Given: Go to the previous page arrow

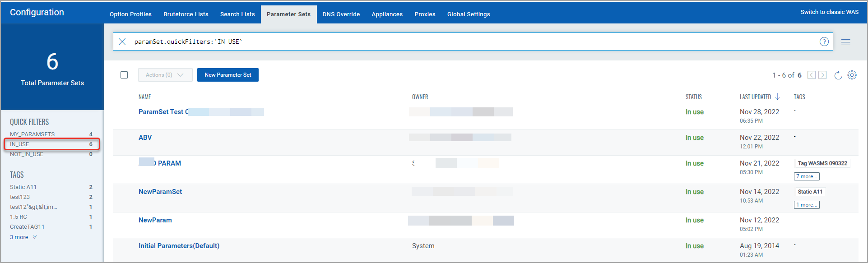Looking at the screenshot, I should (x=812, y=75).
